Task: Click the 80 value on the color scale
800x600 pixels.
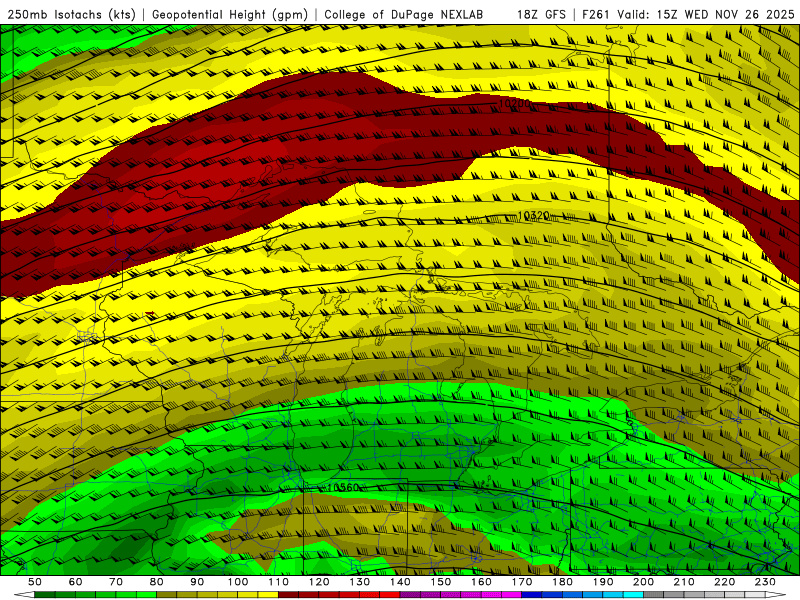Action: (157, 582)
